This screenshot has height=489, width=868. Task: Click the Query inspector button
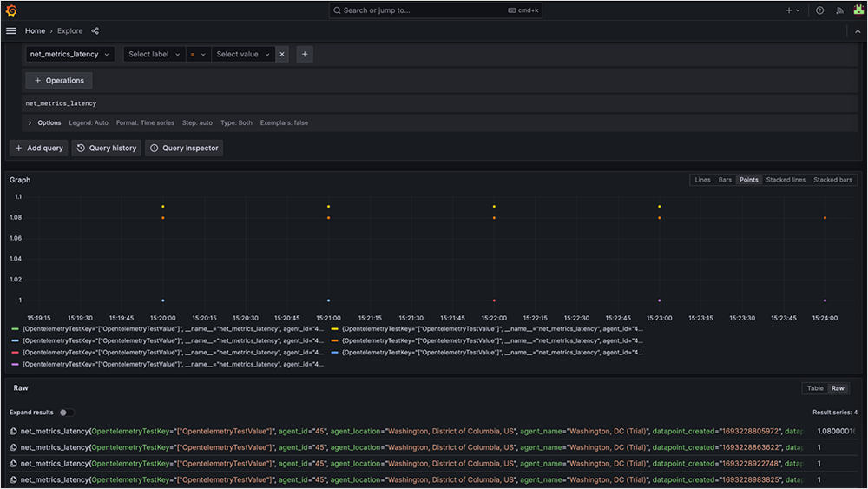(184, 149)
